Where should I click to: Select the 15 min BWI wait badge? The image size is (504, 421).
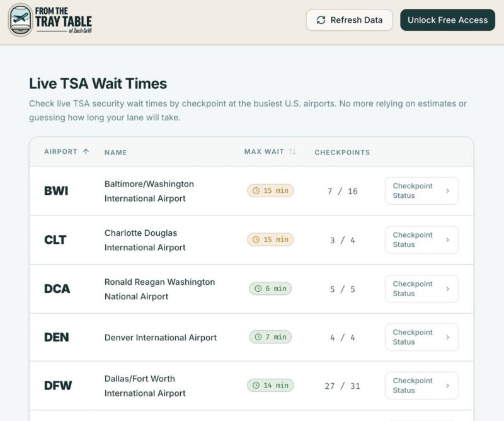pyautogui.click(x=270, y=190)
